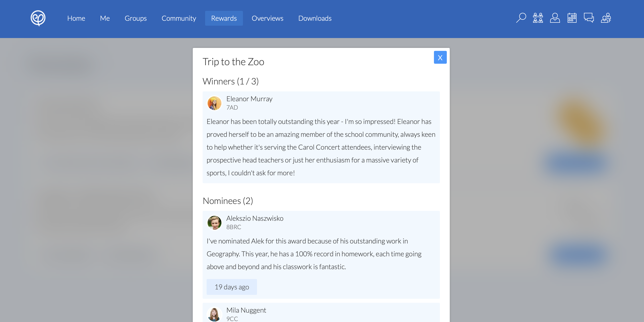Click the Me navigation menu item

point(105,18)
